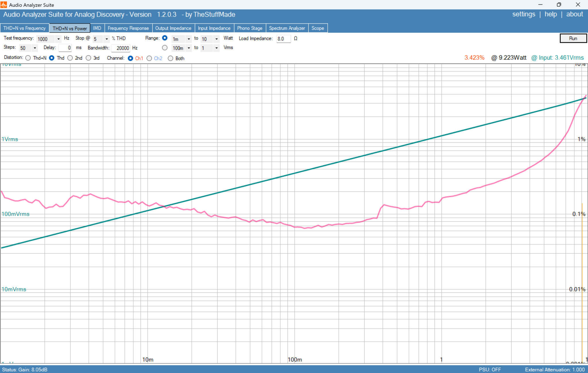Viewport: 588px width, 373px height.
Task: Select Ch2 as the channel
Action: click(149, 58)
